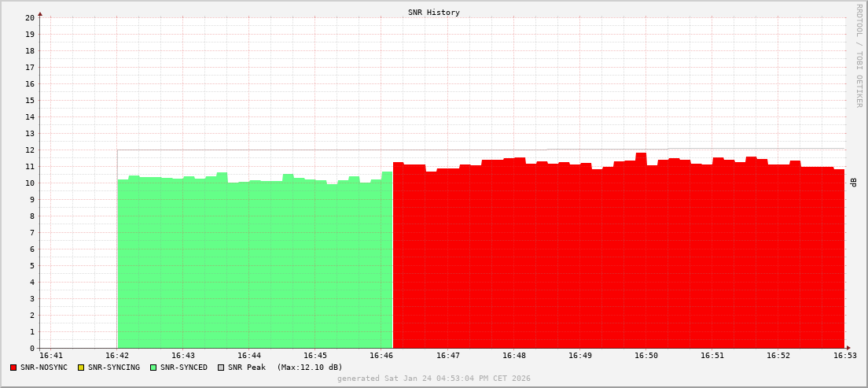Click the green SNR-SYNCED legend swatch

pyautogui.click(x=153, y=368)
